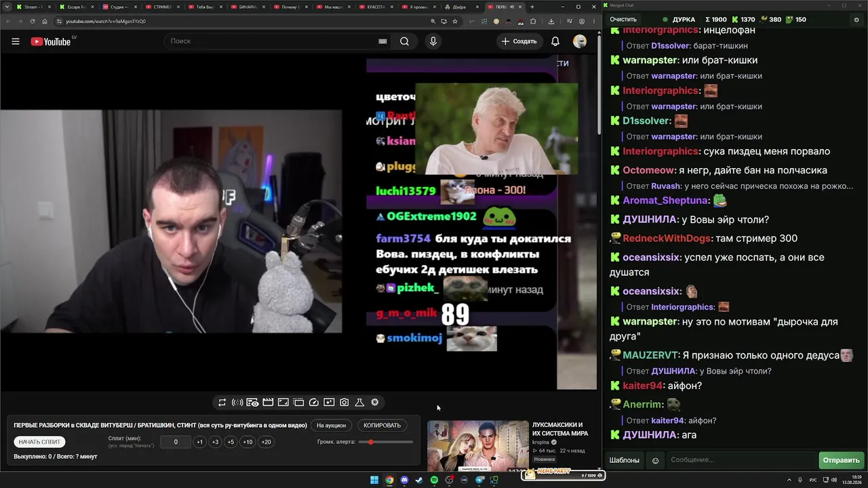Open the browser extensions puzzle icon
This screenshot has width=868, height=488.
click(533, 21)
